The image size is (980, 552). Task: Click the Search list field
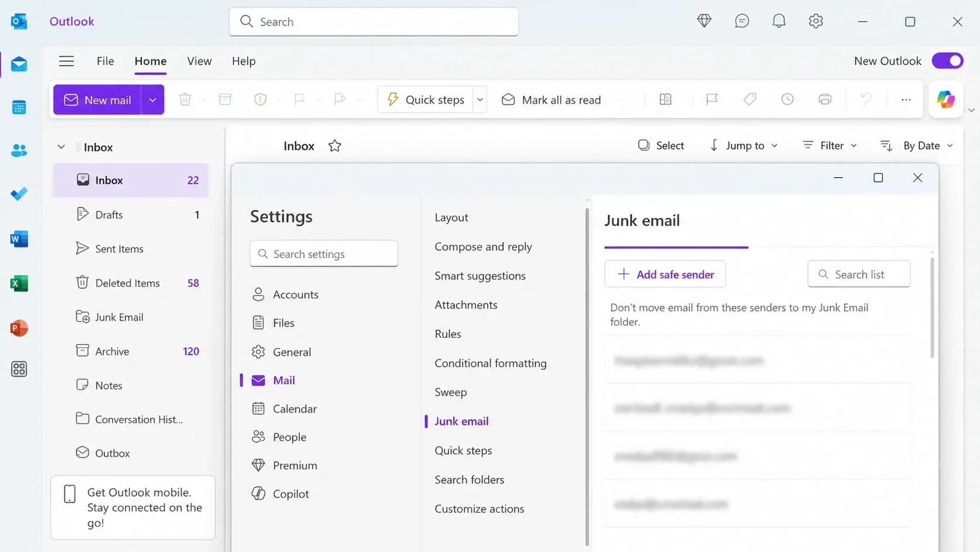[859, 274]
